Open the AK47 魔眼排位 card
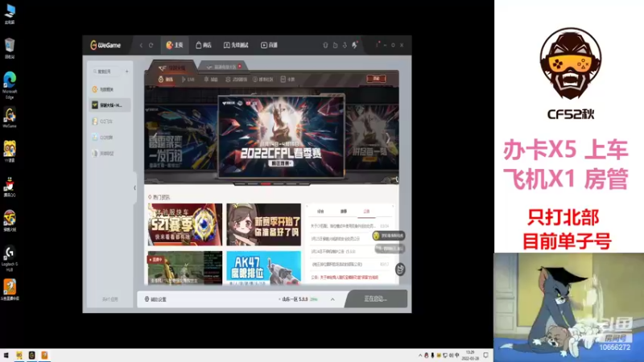Image resolution: width=644 pixels, height=362 pixels. point(264,268)
